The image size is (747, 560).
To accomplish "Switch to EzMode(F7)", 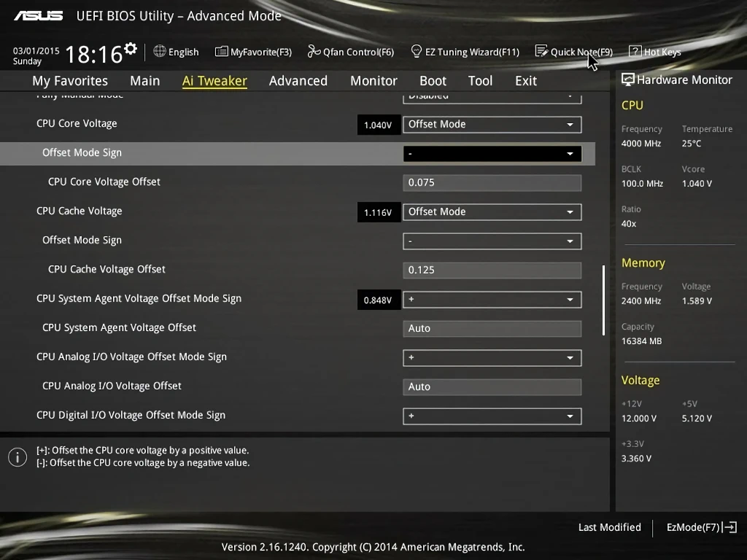I will (x=701, y=527).
